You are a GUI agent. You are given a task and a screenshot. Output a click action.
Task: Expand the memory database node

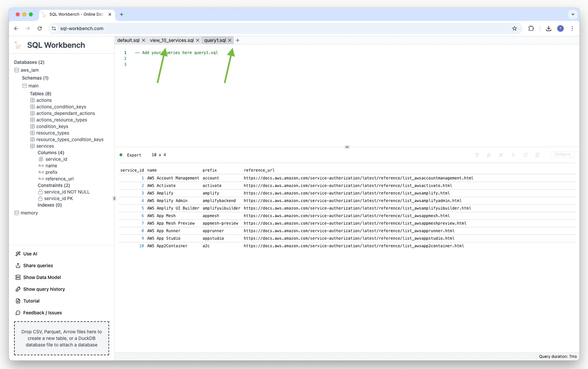click(x=26, y=213)
